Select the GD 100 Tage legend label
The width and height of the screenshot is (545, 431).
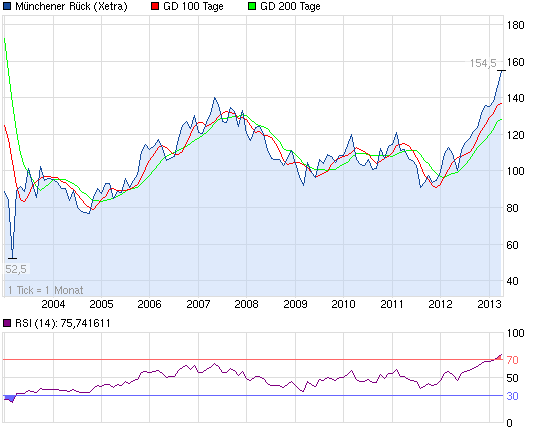click(193, 6)
